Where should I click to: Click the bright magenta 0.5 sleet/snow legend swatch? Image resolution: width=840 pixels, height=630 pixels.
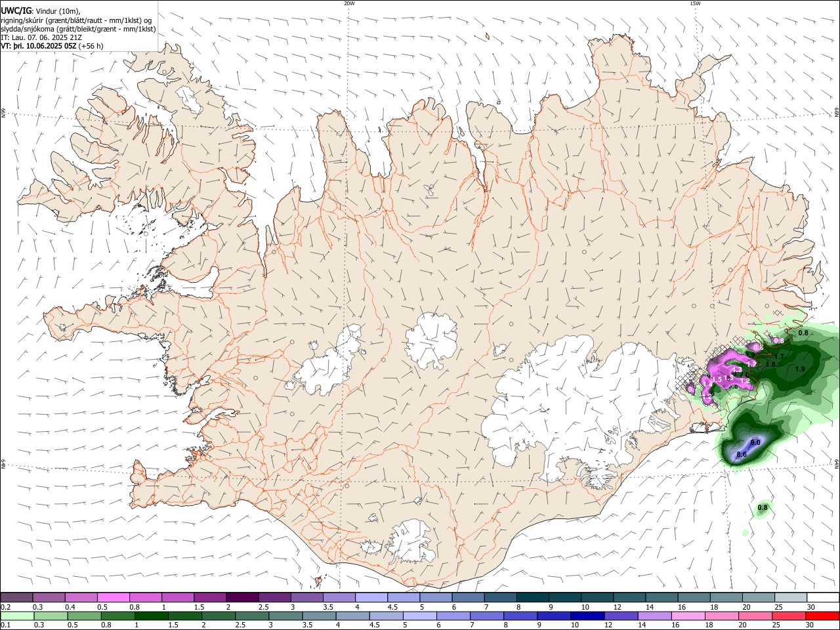point(114,597)
